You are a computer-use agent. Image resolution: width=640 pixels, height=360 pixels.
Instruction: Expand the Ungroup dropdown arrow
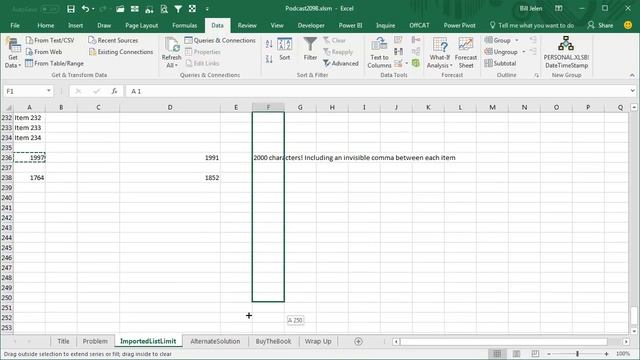pos(524,52)
